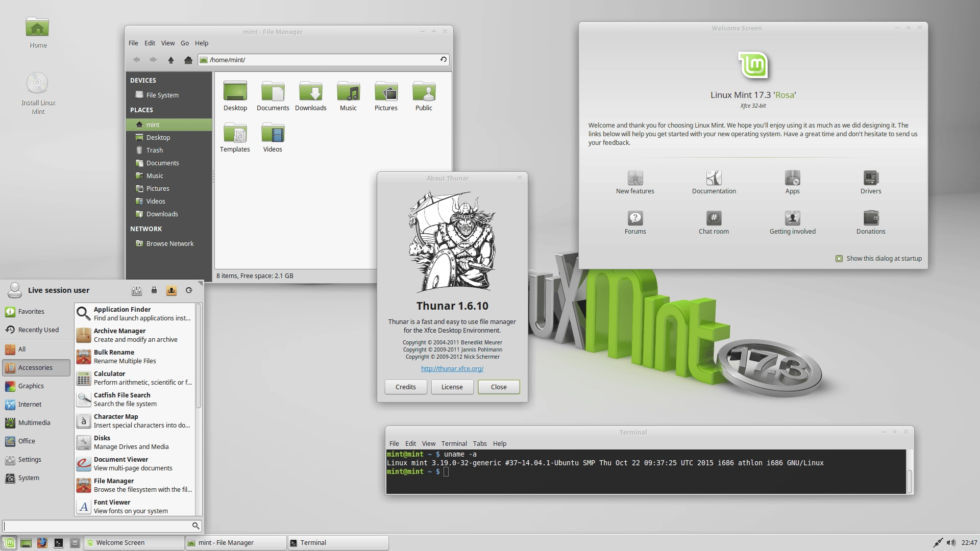Image resolution: width=980 pixels, height=551 pixels.
Task: Open the Downloads folder icon
Action: (x=311, y=95)
